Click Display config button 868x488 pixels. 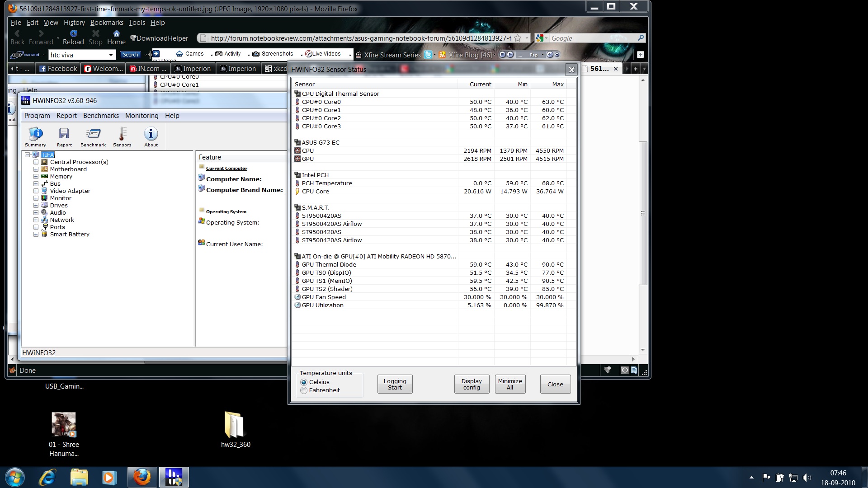472,384
